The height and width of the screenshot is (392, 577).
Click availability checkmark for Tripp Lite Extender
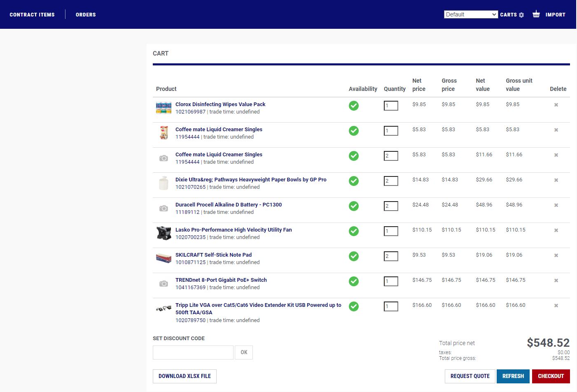tap(354, 306)
